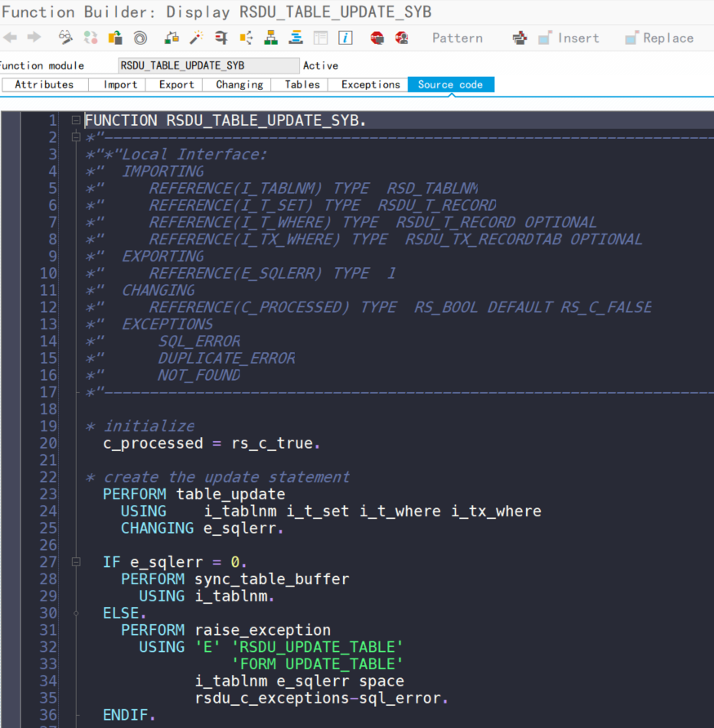Click 'PERFORM sync_table_buffer' text
714x728 pixels.
[x=235, y=579]
